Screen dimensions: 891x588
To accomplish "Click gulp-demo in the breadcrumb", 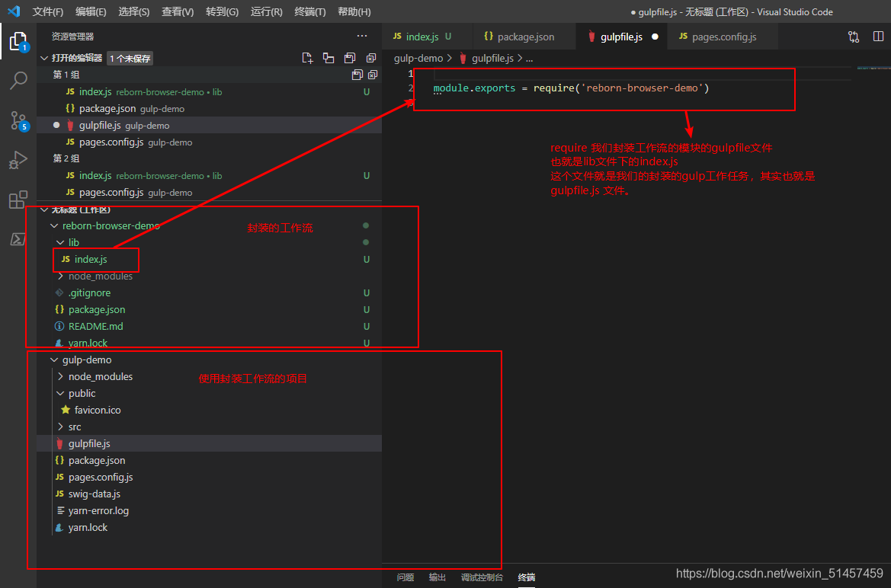I will (x=418, y=58).
